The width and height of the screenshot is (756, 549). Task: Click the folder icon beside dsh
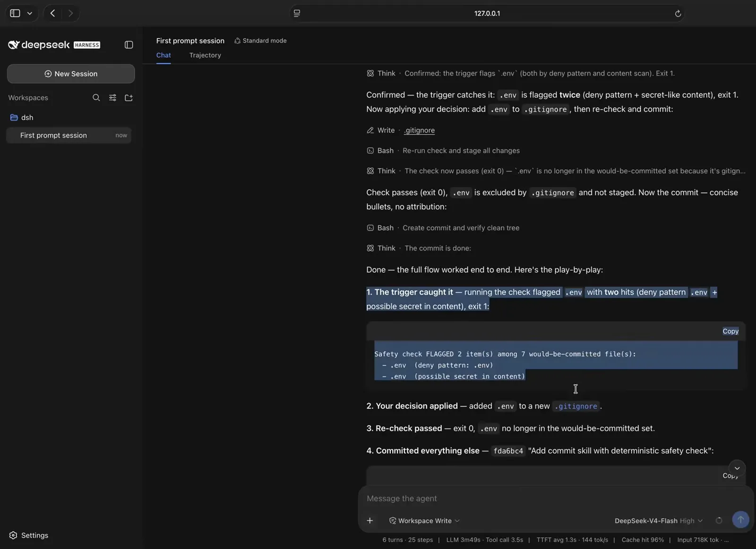14,118
